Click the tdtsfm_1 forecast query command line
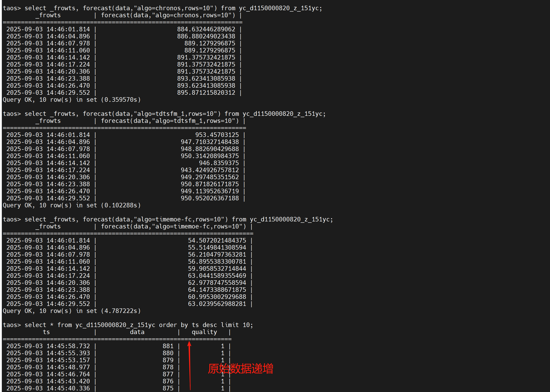 (164, 114)
